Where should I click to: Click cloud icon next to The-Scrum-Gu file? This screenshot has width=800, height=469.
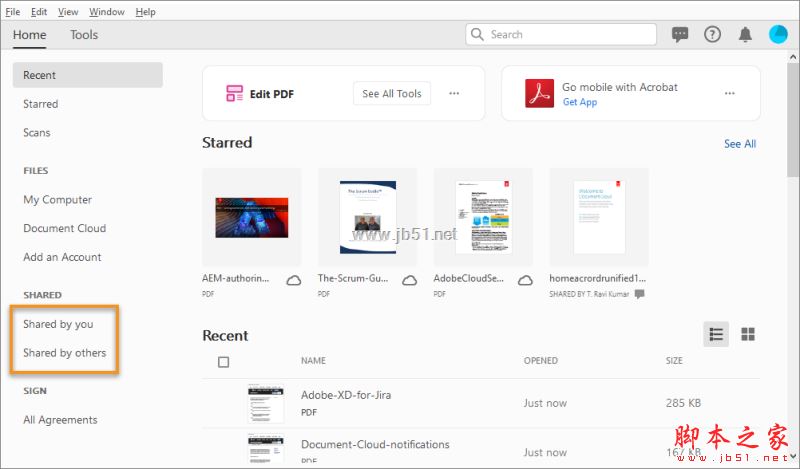[409, 280]
